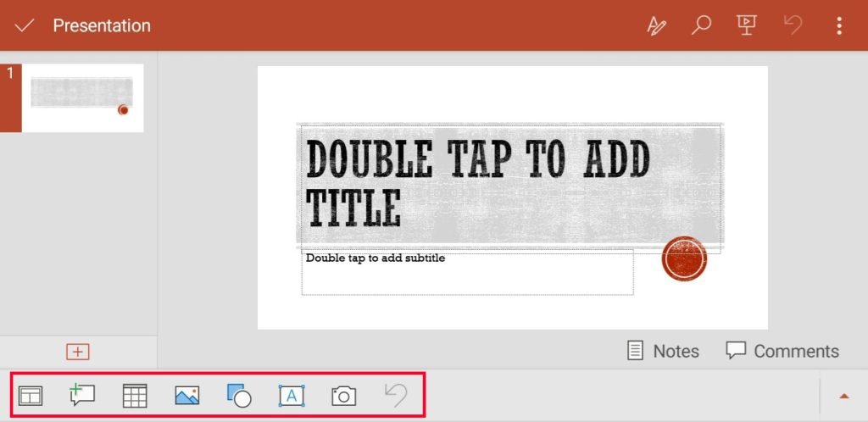868x422 pixels.
Task: Open the Notes pane
Action: [x=663, y=351]
